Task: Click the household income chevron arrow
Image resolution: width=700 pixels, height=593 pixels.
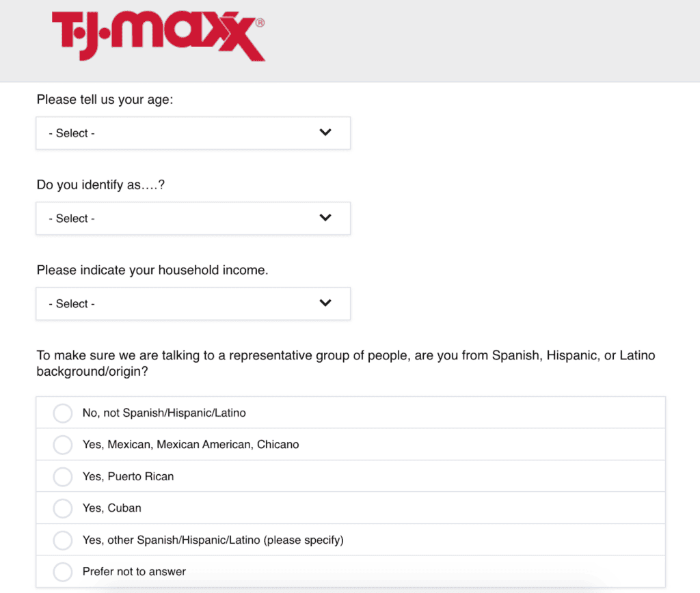Action: (325, 303)
